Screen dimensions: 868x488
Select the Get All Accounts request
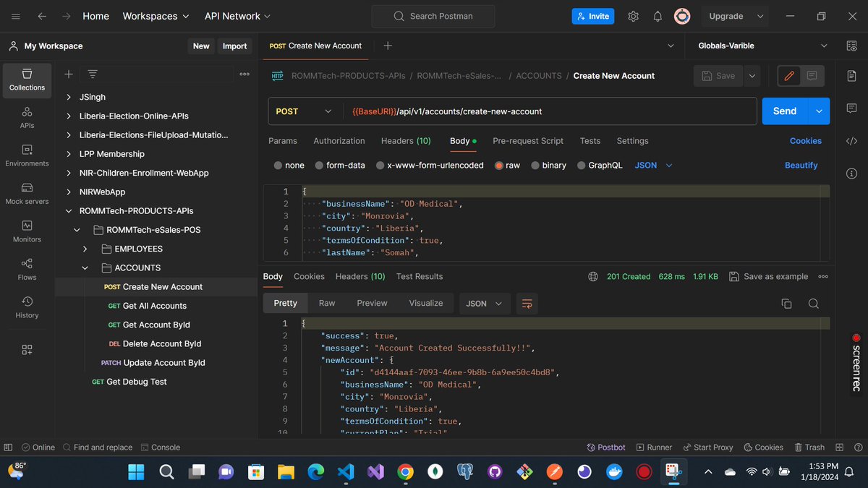coord(155,306)
